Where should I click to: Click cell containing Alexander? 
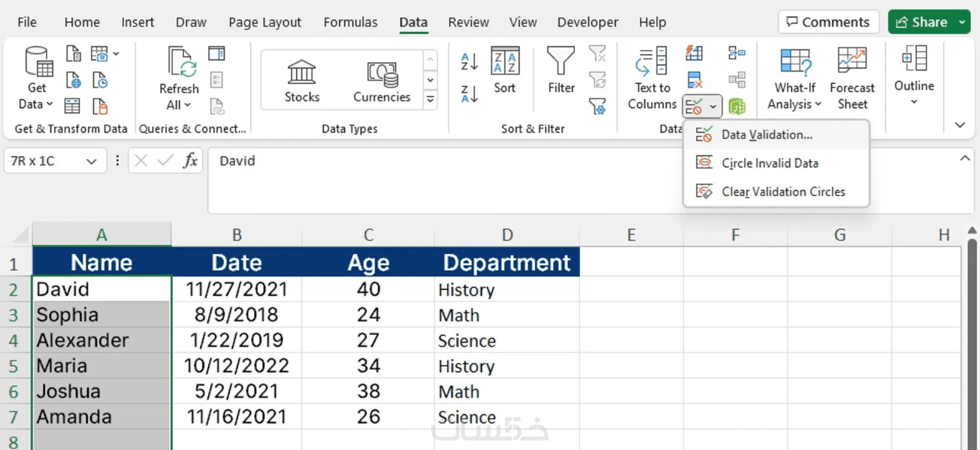pos(101,340)
